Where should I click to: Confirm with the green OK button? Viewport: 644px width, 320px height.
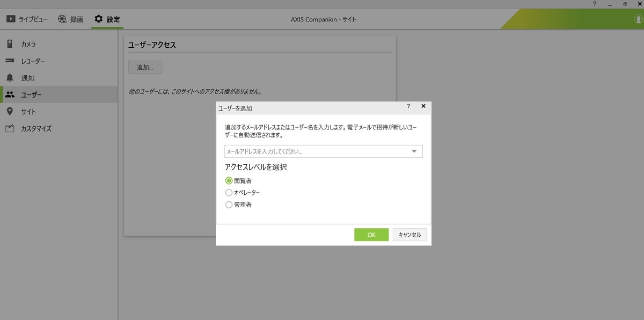(x=371, y=235)
